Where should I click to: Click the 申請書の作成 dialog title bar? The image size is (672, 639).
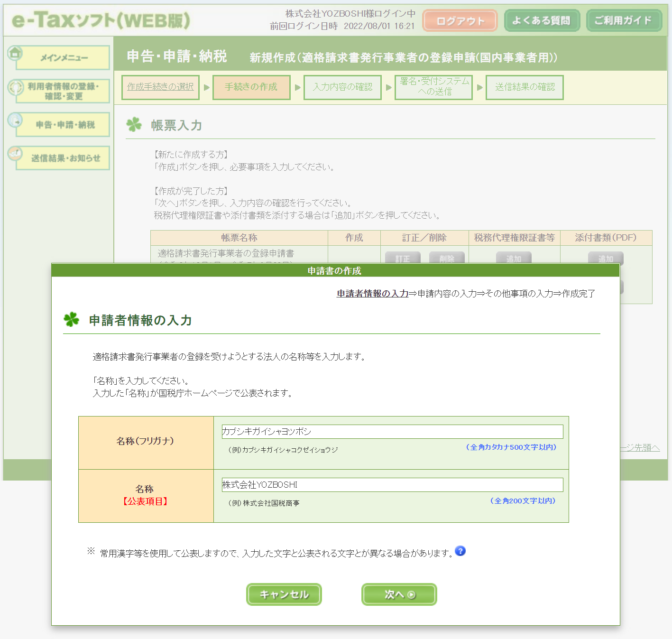335,270
